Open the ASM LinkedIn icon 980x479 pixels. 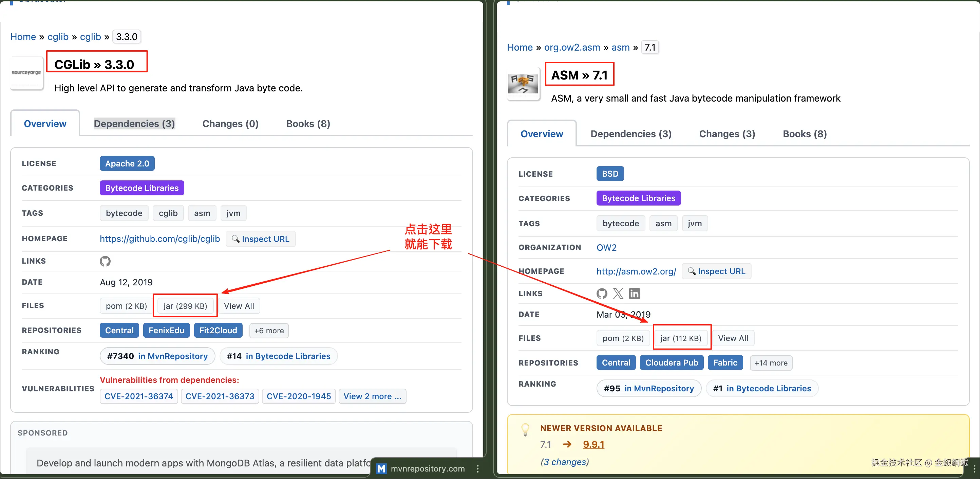635,294
